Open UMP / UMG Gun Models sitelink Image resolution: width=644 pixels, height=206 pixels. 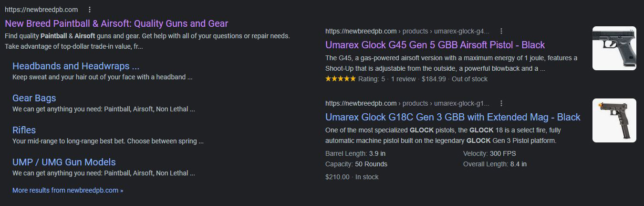64,162
